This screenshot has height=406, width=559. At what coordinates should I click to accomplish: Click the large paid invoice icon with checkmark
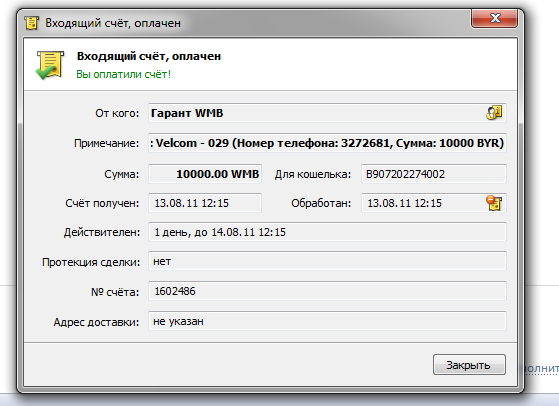click(50, 65)
